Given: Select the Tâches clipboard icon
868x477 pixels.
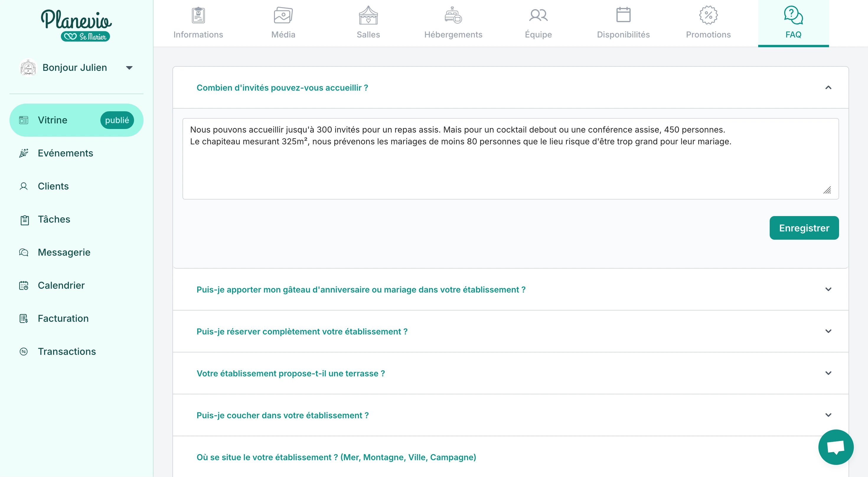Looking at the screenshot, I should 23,219.
